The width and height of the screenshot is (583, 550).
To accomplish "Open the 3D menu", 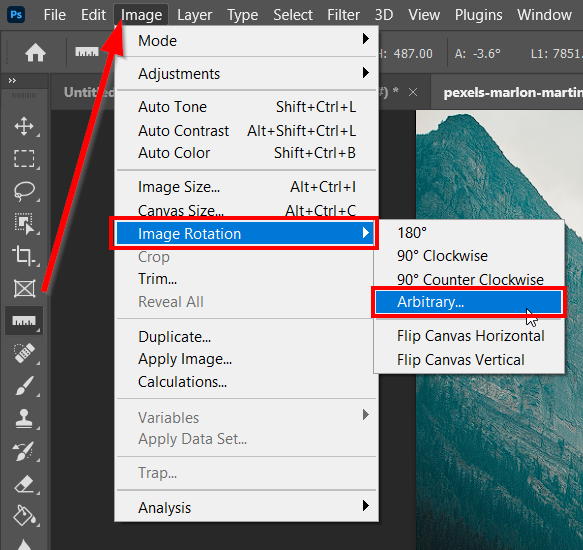I will coord(383,15).
